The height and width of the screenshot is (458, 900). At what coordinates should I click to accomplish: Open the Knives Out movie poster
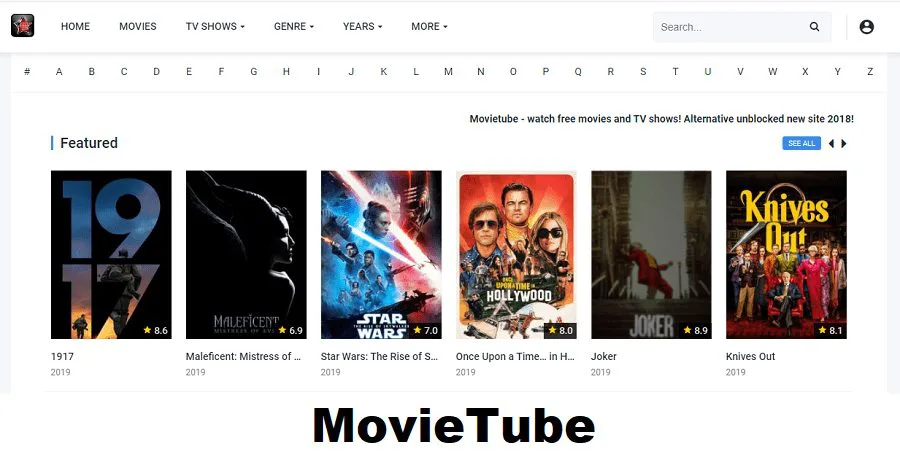pyautogui.click(x=786, y=254)
